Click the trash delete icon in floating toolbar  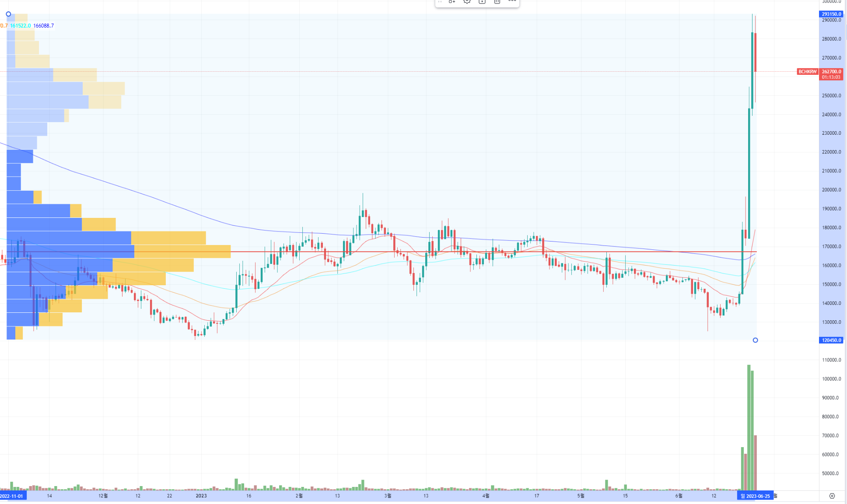pos(497,2)
